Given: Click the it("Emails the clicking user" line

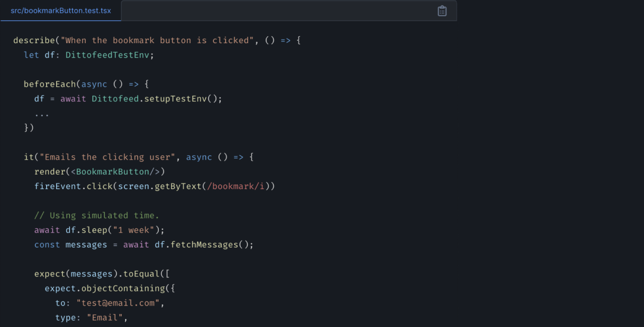Looking at the screenshot, I should click(x=138, y=157).
